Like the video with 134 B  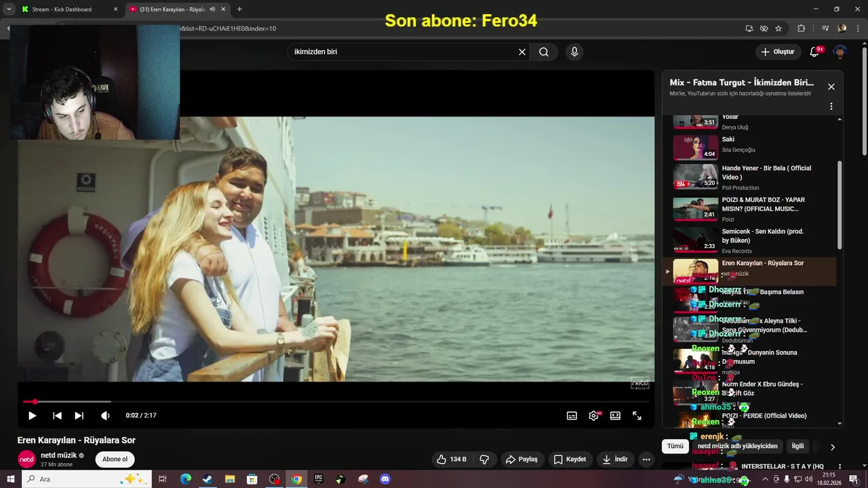point(452,459)
